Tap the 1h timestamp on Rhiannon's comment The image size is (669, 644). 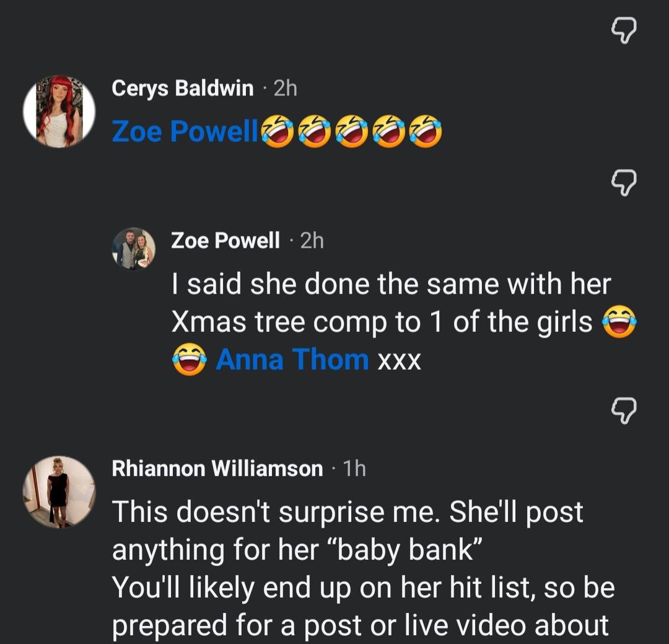pos(354,469)
